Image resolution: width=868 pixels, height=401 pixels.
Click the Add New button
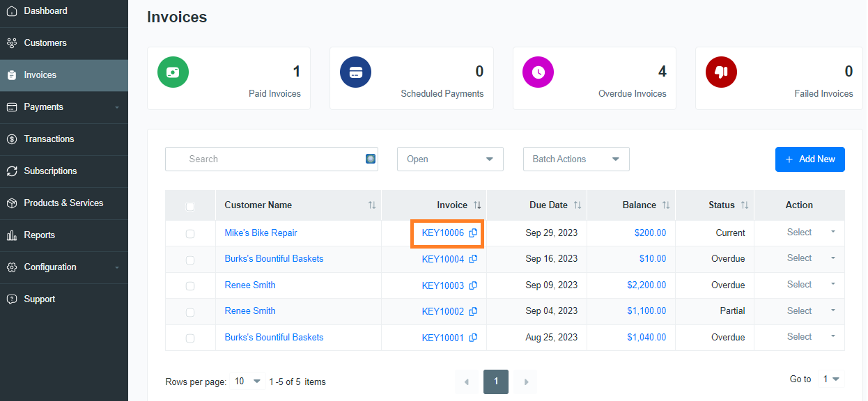pyautogui.click(x=810, y=159)
